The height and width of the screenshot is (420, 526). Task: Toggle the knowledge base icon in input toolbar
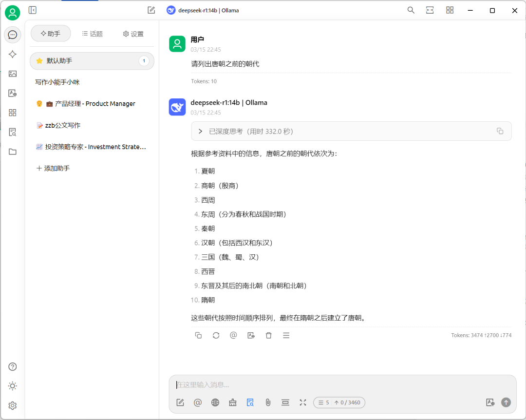(250, 402)
